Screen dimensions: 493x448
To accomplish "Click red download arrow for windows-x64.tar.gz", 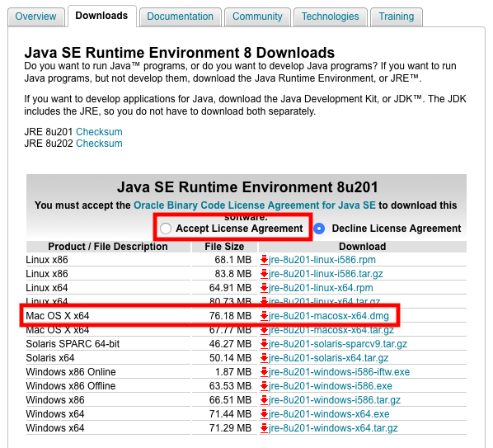I will pyautogui.click(x=264, y=428).
